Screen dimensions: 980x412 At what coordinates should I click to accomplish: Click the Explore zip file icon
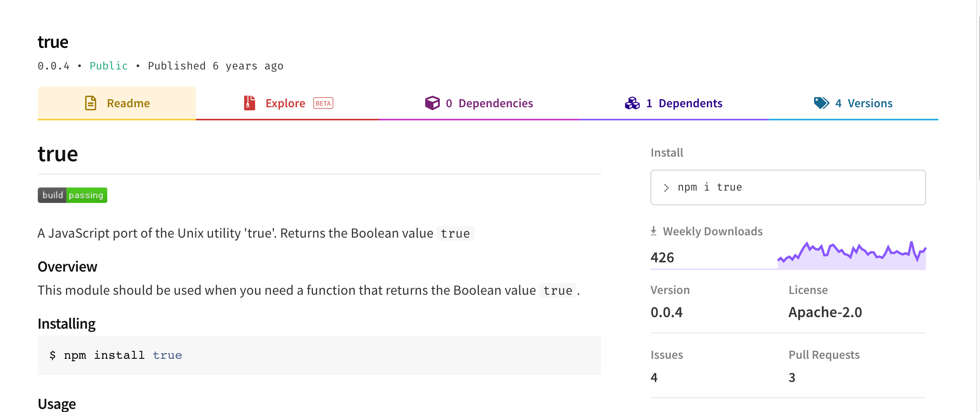click(250, 103)
